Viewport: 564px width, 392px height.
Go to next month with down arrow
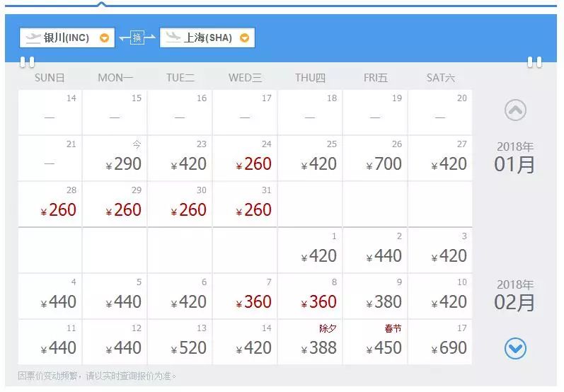pyautogui.click(x=515, y=348)
